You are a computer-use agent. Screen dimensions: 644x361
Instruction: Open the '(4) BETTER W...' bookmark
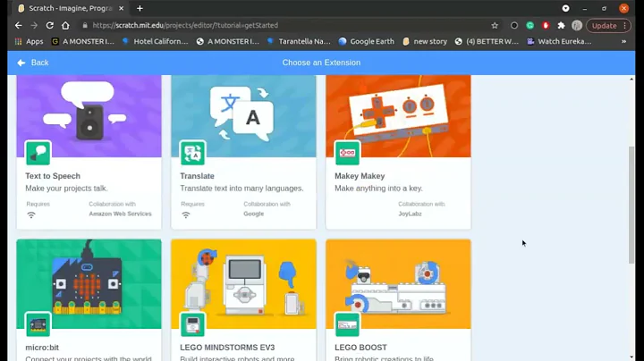pyautogui.click(x=487, y=41)
